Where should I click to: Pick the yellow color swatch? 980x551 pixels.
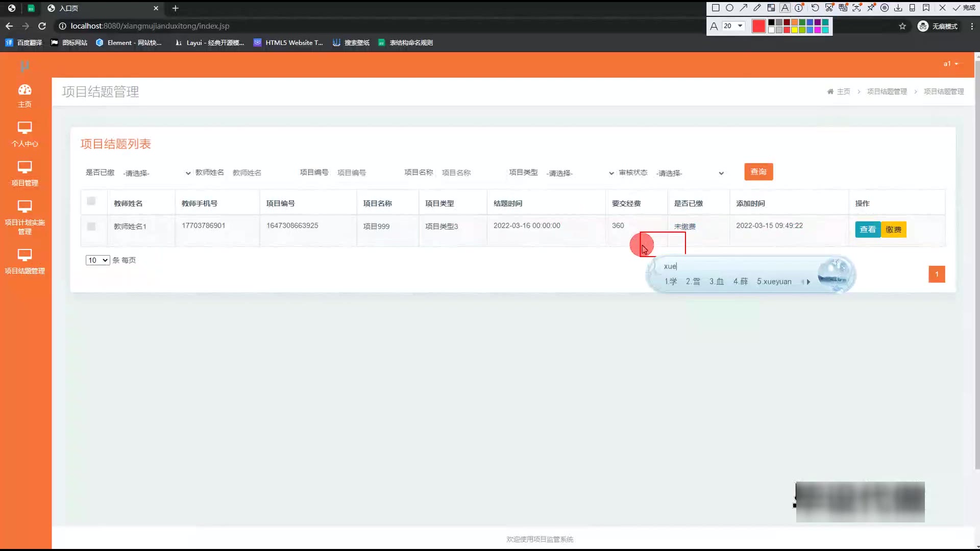click(794, 30)
